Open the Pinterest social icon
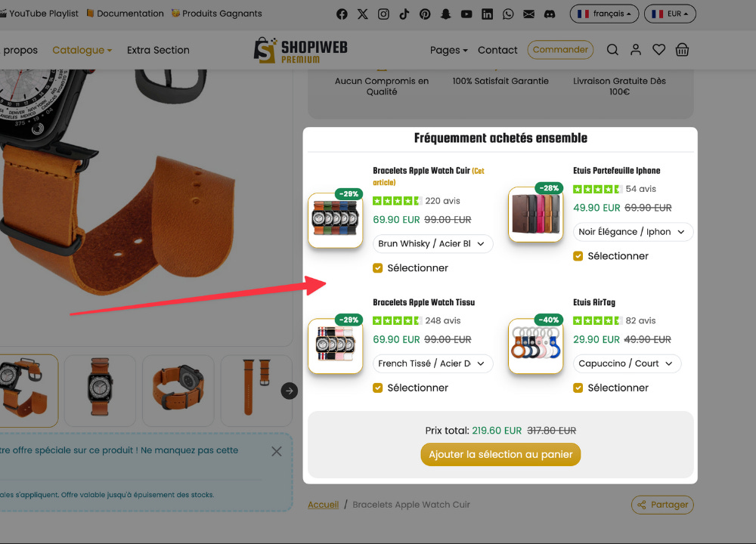This screenshot has width=756, height=544. tap(425, 14)
